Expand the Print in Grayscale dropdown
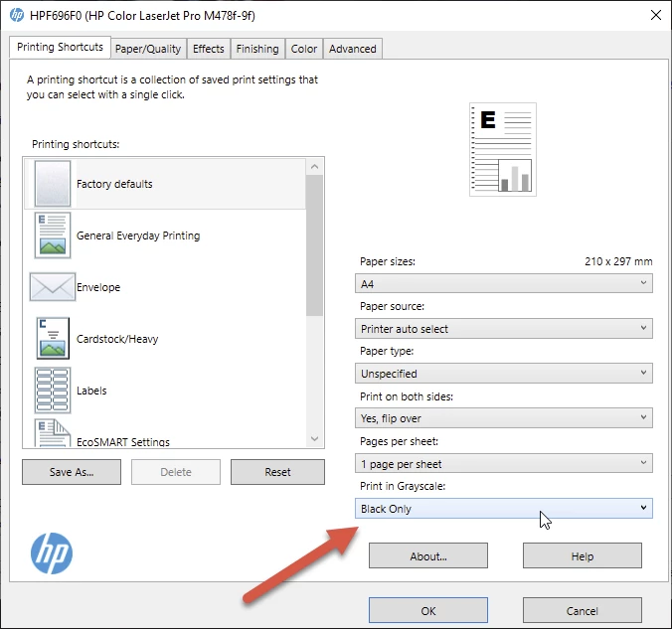The height and width of the screenshot is (629, 672). point(504,508)
